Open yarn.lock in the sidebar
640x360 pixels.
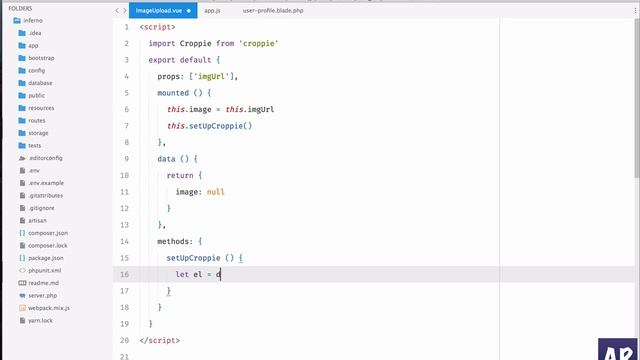(40, 320)
